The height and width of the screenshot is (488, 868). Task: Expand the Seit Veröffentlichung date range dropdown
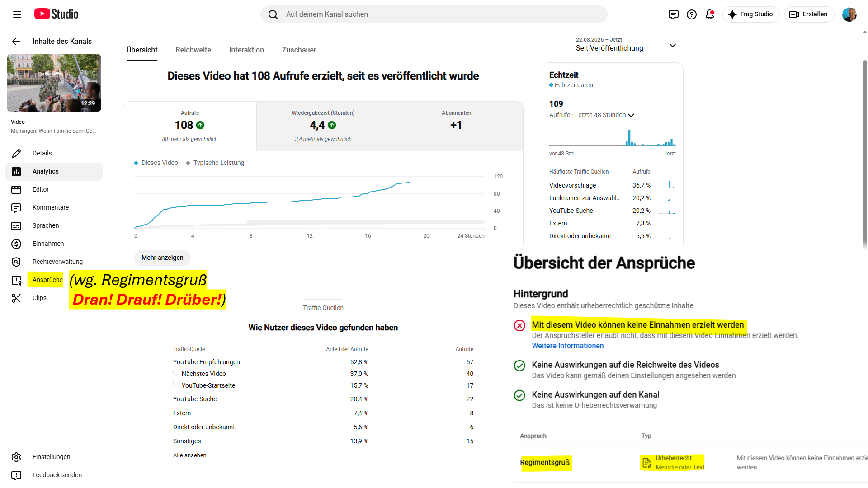[626, 45]
